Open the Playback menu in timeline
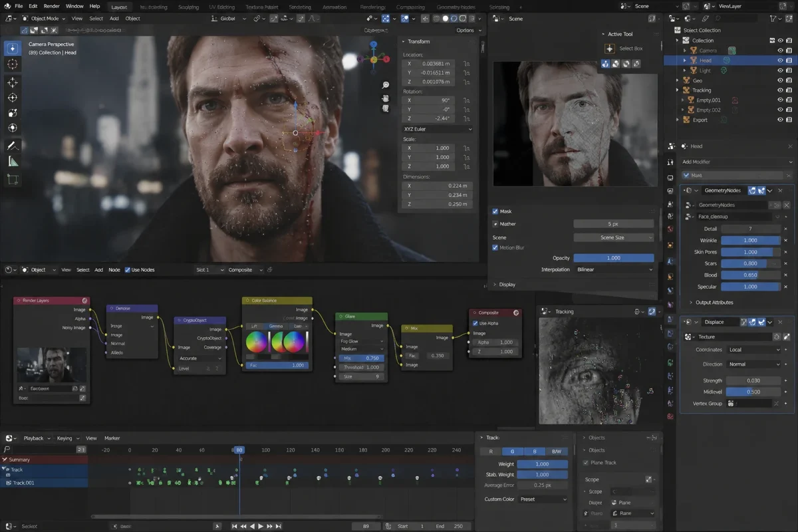 (x=36, y=438)
